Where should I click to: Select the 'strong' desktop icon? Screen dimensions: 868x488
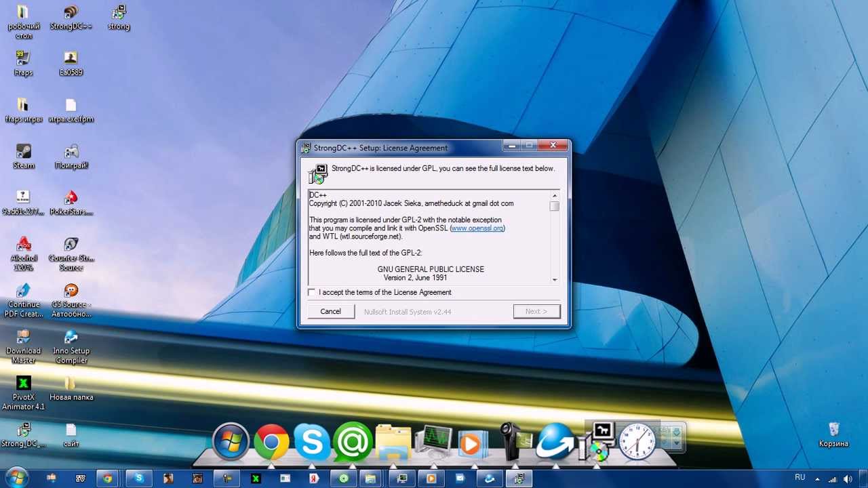pos(119,18)
